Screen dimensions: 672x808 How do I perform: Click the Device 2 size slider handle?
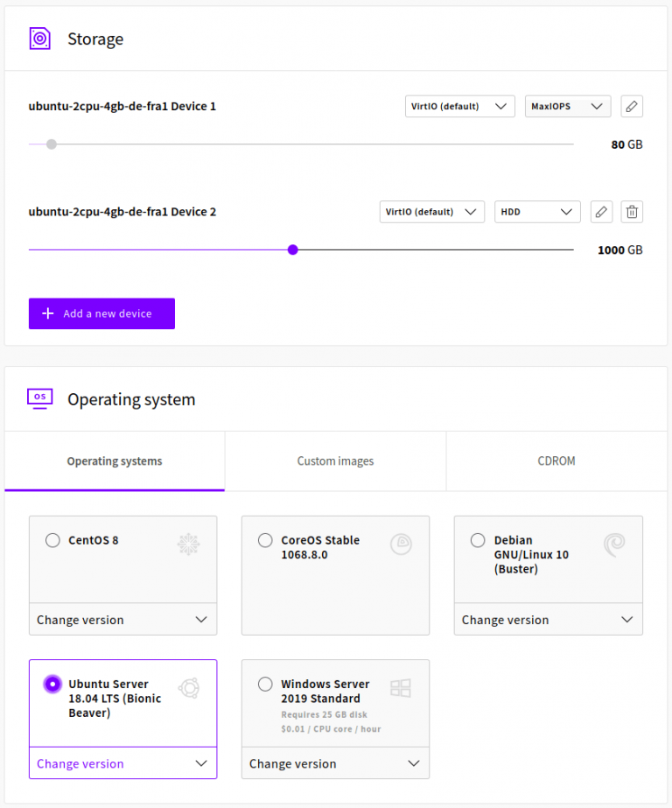(x=293, y=249)
